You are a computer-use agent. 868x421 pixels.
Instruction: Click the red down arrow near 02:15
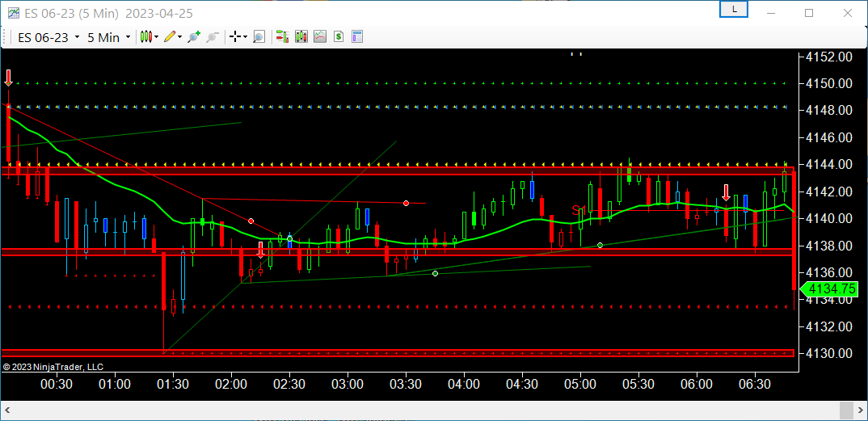261,250
